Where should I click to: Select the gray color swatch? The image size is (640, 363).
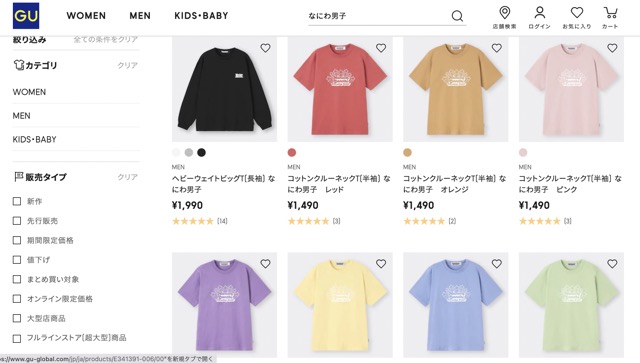click(189, 152)
